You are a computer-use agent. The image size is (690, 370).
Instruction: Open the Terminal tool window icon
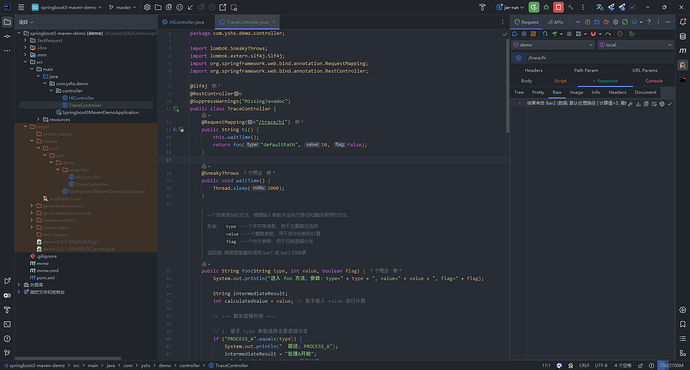pyautogui.click(x=7, y=324)
